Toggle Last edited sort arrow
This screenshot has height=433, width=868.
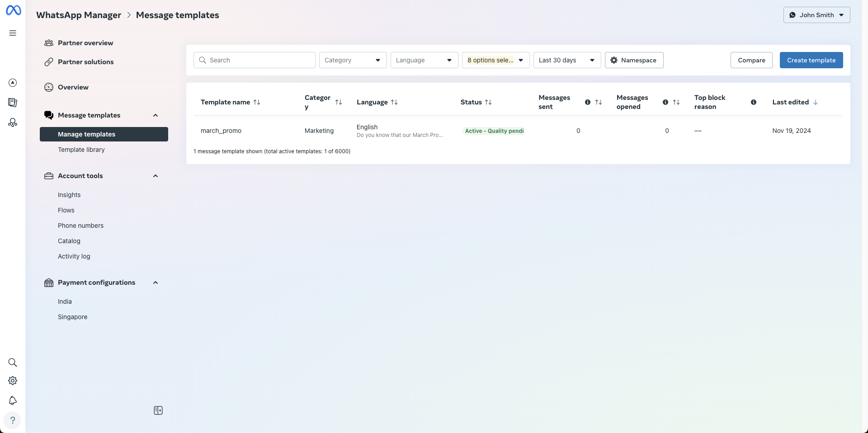[816, 102]
